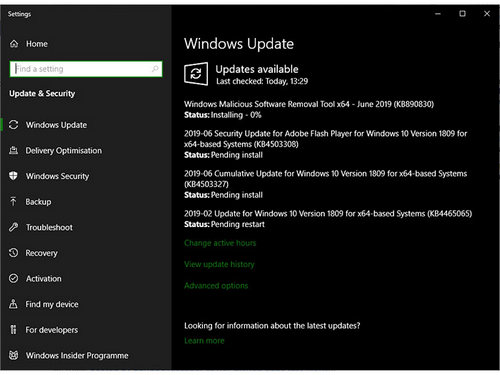Maximize the Settings window
Viewport: 500px width, 375px height.
pos(462,14)
